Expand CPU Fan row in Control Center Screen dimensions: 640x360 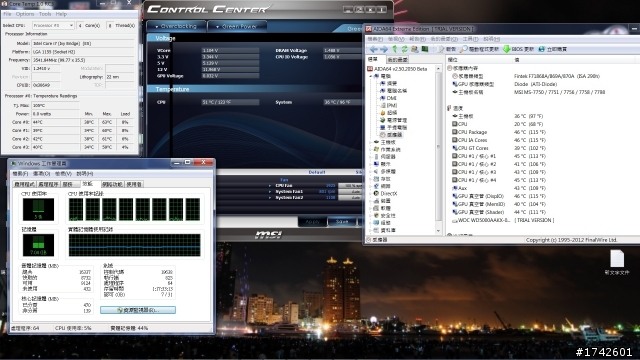coord(270,186)
